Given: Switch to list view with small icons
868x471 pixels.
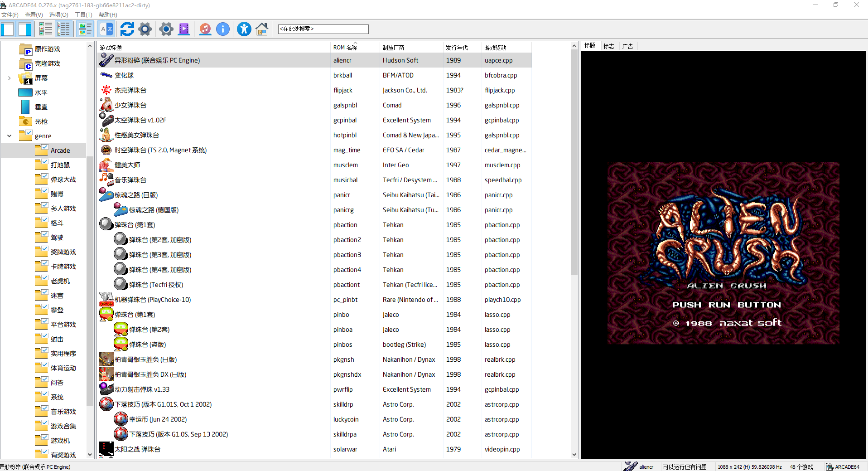Looking at the screenshot, I should (x=46, y=29).
